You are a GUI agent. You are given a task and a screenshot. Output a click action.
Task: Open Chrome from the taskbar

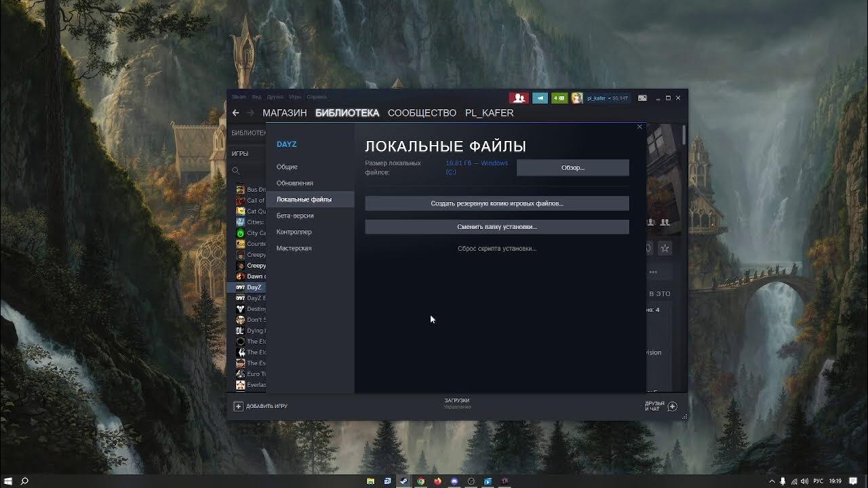(420, 481)
